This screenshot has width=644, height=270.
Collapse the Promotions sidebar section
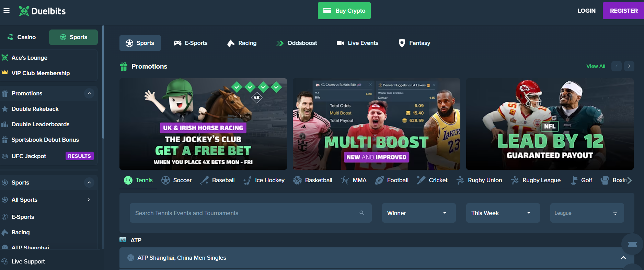point(89,93)
